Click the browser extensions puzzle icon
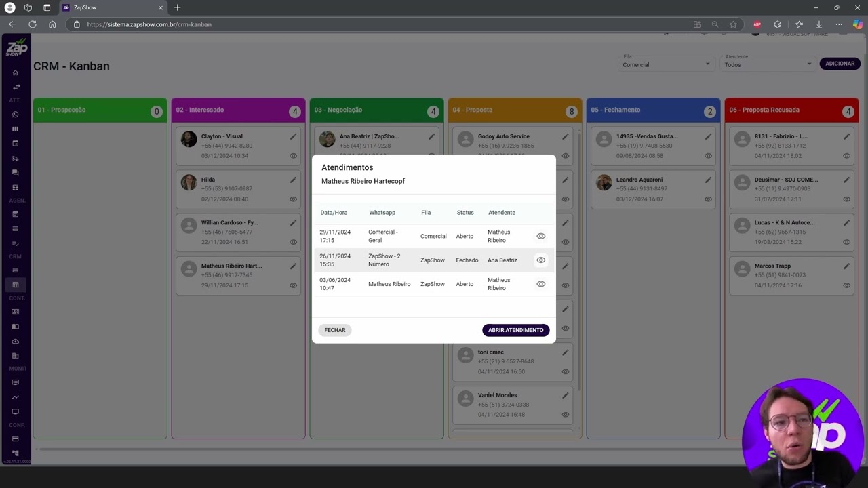Viewport: 868px width, 488px height. (x=777, y=24)
